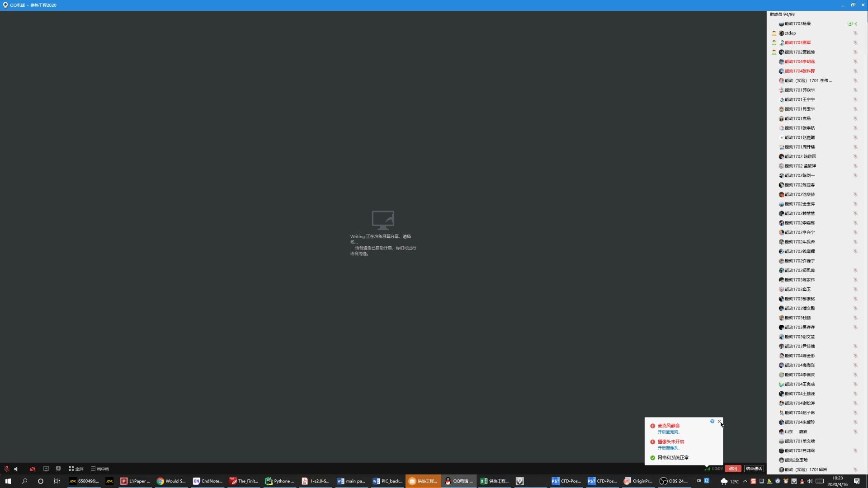868x488 pixels.
Task: Open the 供热工程2020 application icon
Action: tap(426, 481)
